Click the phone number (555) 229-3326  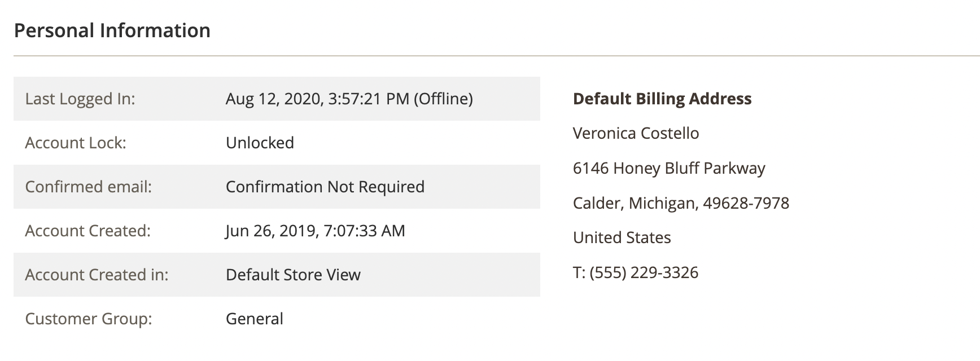point(644,272)
